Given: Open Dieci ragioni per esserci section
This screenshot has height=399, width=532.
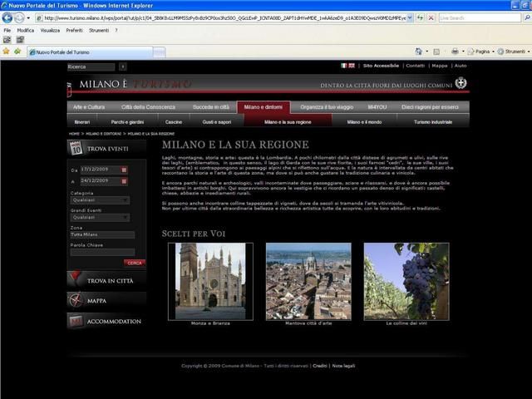Looking at the screenshot, I should [x=430, y=107].
